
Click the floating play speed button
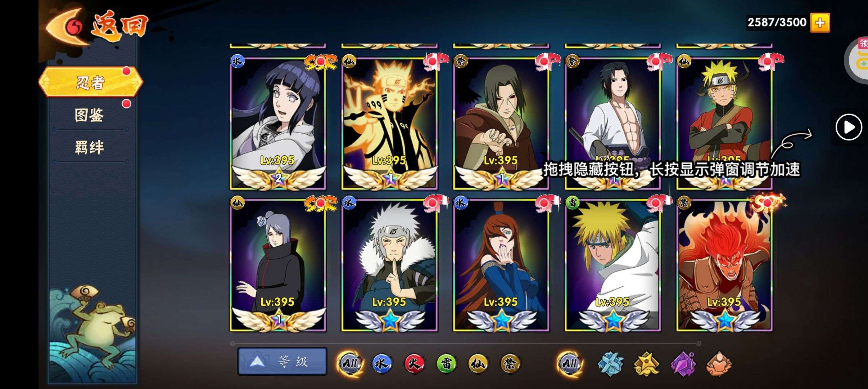[x=849, y=127]
